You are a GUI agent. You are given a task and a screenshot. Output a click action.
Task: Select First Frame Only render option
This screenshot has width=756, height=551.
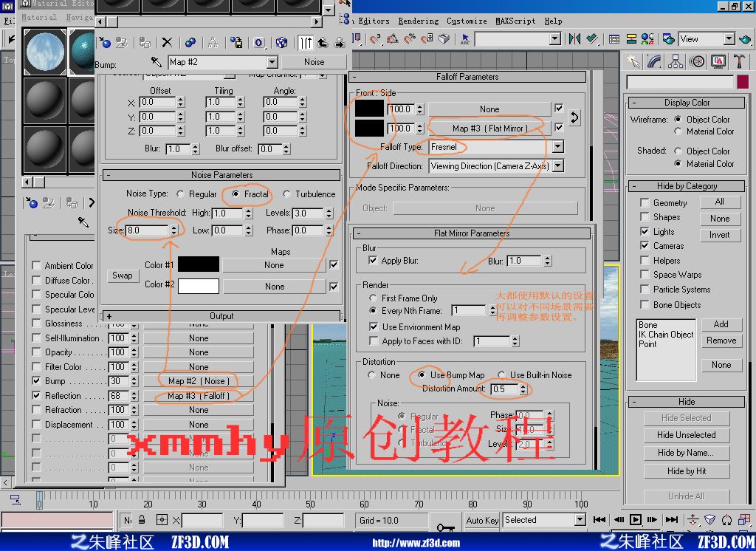coord(373,298)
